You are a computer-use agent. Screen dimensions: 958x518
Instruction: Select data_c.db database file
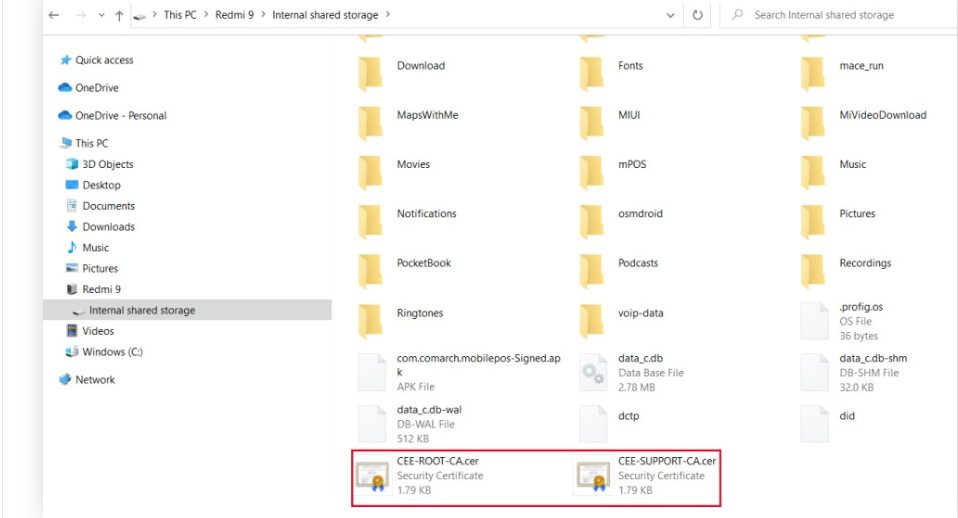[632, 372]
